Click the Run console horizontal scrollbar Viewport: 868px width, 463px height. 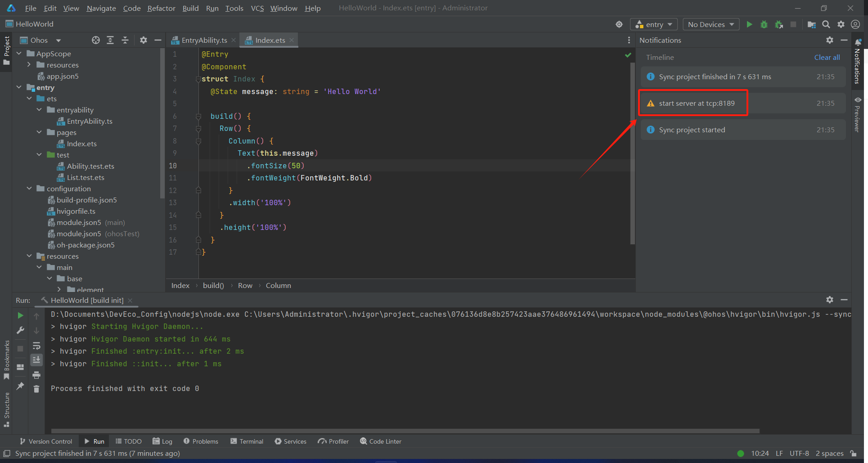pyautogui.click(x=405, y=431)
